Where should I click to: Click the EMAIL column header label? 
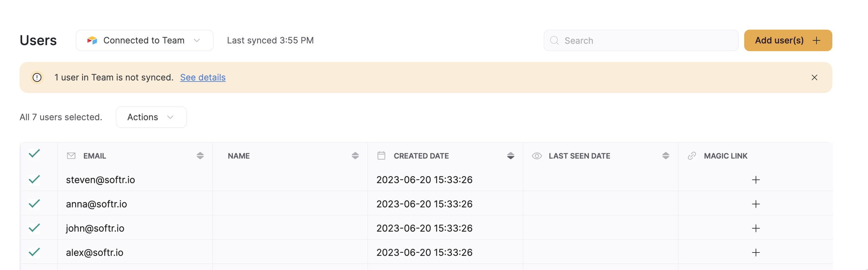point(95,156)
